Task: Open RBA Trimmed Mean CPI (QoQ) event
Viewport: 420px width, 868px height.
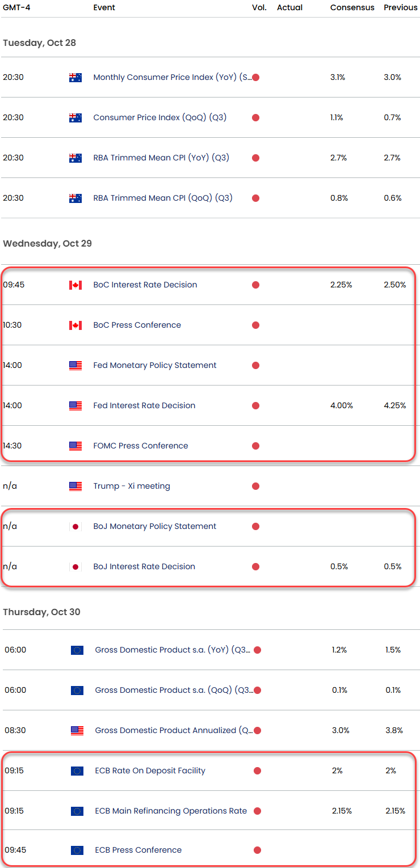Action: [163, 198]
